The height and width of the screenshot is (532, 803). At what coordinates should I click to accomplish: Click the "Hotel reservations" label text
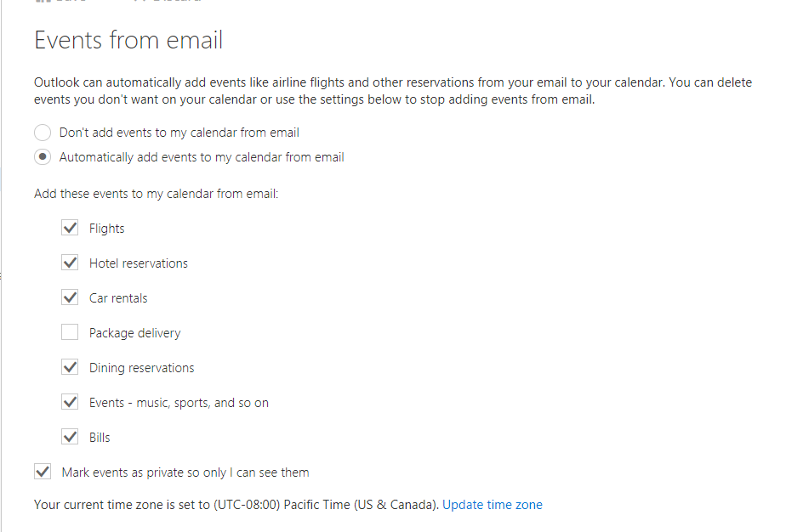click(139, 263)
